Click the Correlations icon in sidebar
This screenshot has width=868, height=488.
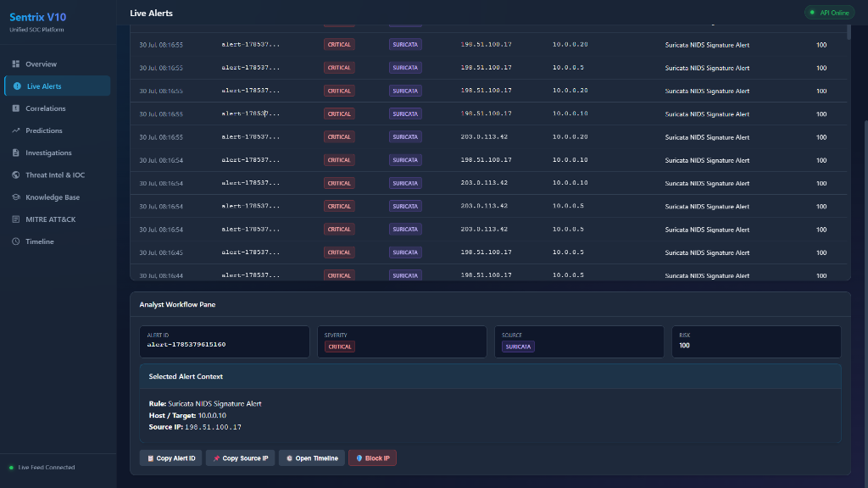15,108
